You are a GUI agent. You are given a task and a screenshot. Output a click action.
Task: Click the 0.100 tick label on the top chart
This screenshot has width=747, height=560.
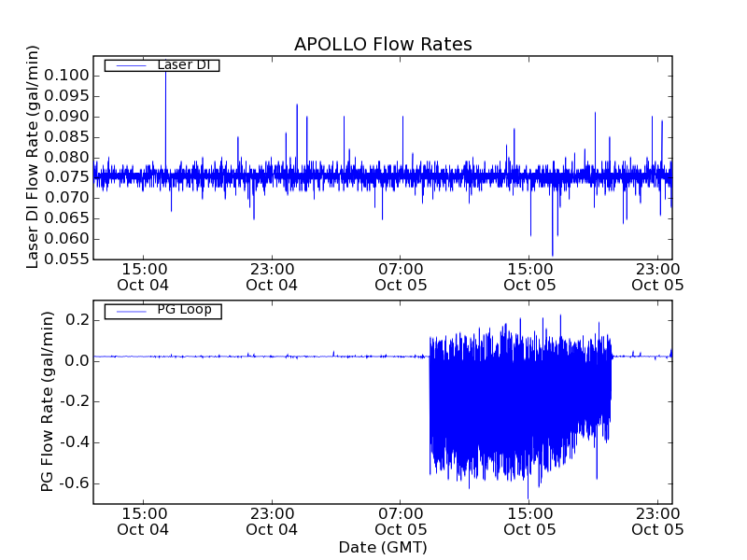[x=66, y=76]
